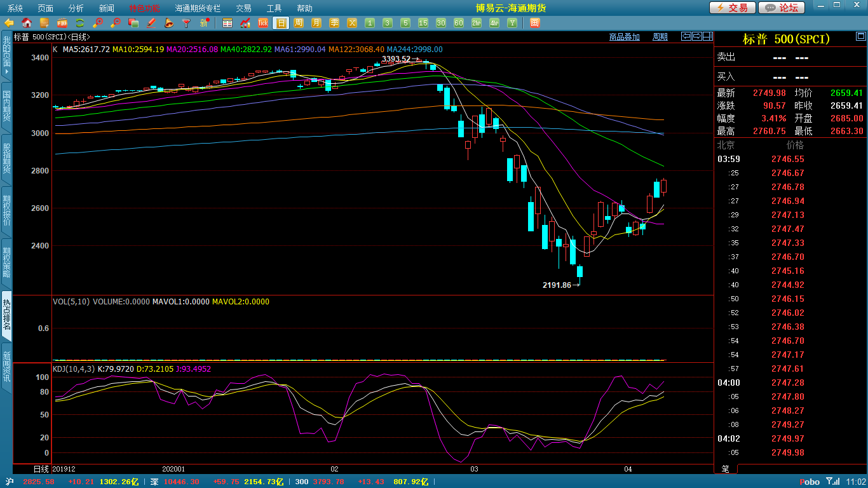868x488 pixels.
Task: Maximize the 标普 500 quote panel
Action: coord(860,36)
